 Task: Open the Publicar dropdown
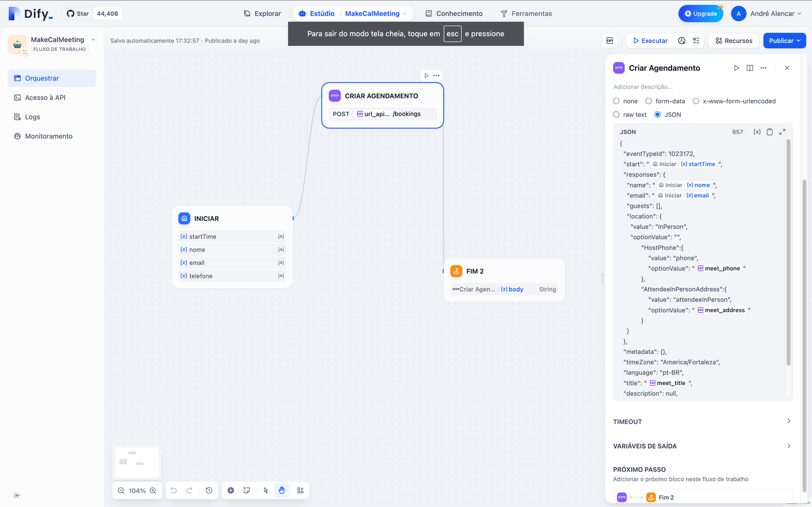784,40
